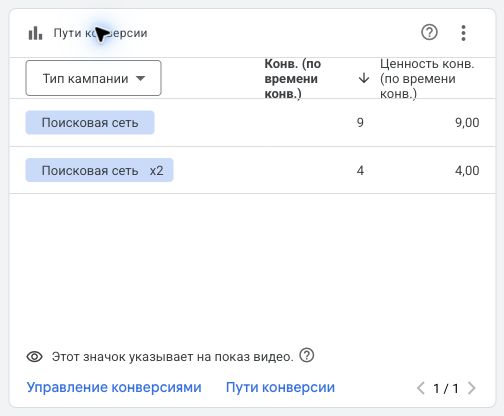
Task: Click the Пути конверсии card title
Action: tap(100, 33)
